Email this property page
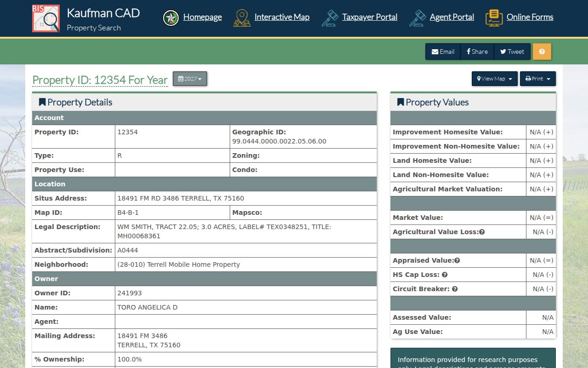The image size is (588, 368). pyautogui.click(x=443, y=52)
